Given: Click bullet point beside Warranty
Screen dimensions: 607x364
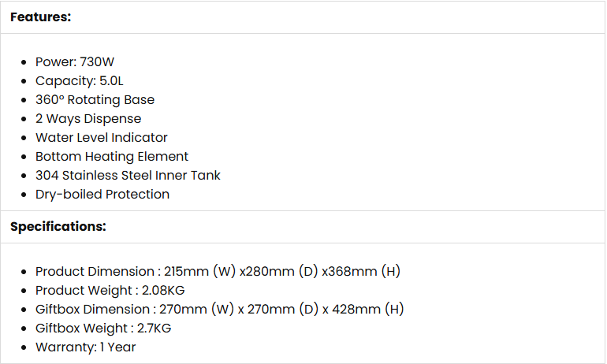Looking at the screenshot, I should coord(26,347).
